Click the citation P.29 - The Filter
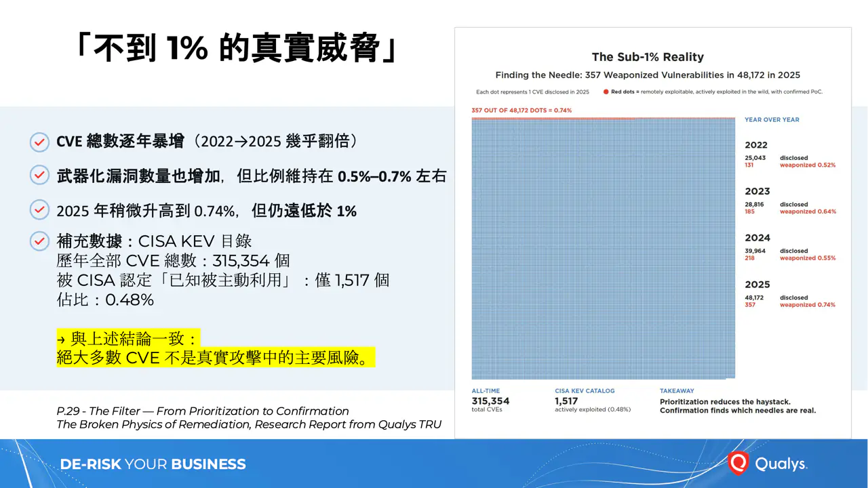The image size is (868, 488). click(203, 411)
